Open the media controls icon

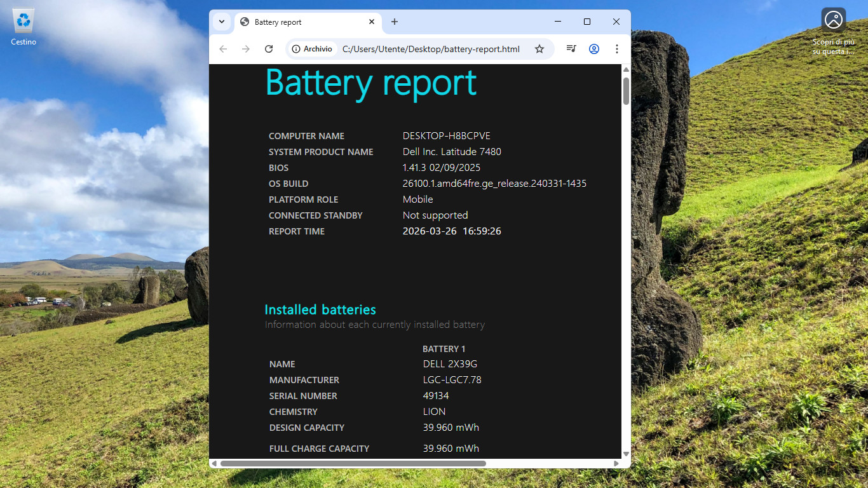click(x=571, y=49)
